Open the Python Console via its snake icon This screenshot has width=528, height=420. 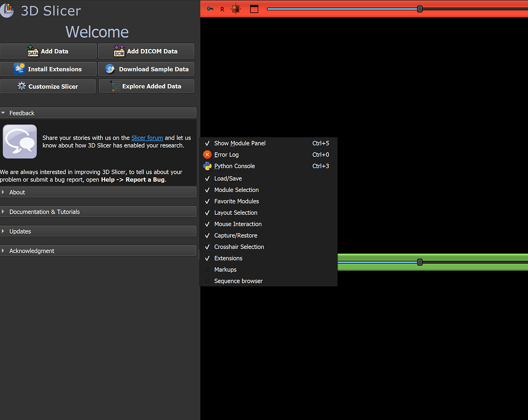click(x=207, y=166)
